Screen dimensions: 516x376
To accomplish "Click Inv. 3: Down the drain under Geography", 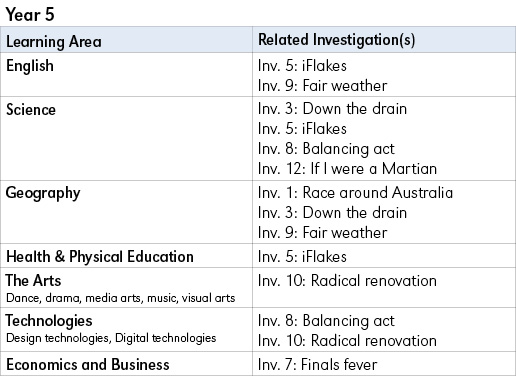I will point(332,213).
